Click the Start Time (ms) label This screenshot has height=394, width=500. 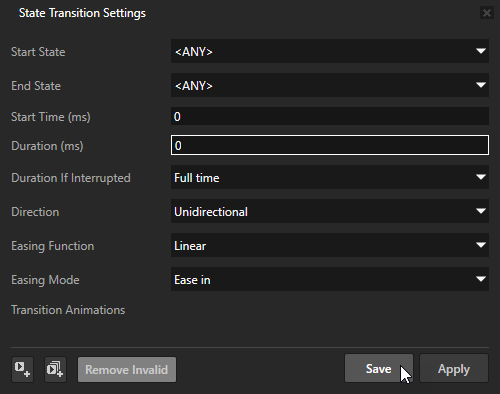point(51,117)
